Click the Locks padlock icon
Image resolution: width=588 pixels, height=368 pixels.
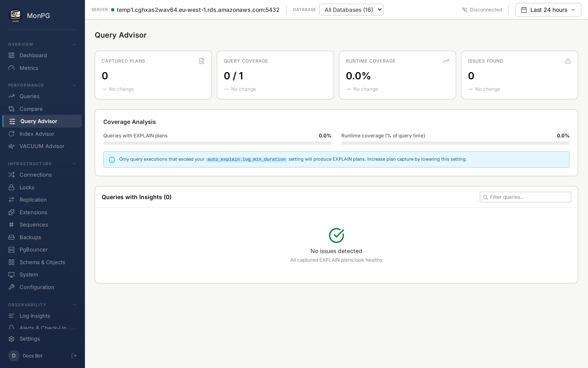pyautogui.click(x=11, y=187)
